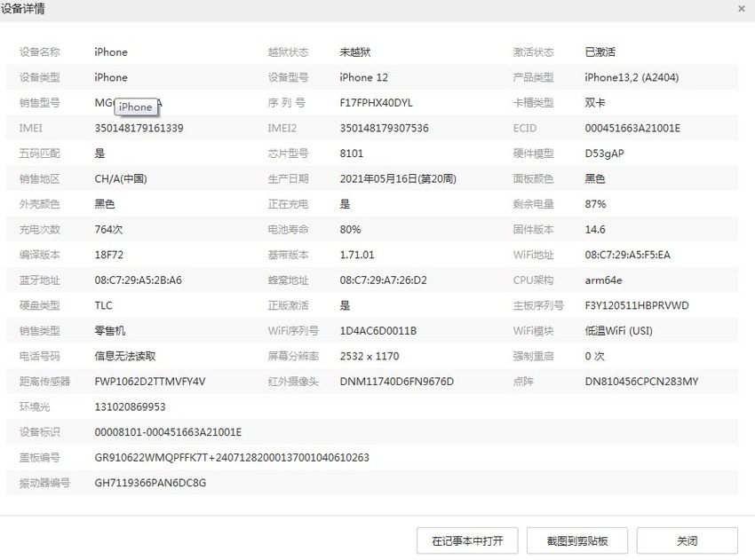Click the 设备名称 label
This screenshot has width=755, height=560.
[39, 52]
